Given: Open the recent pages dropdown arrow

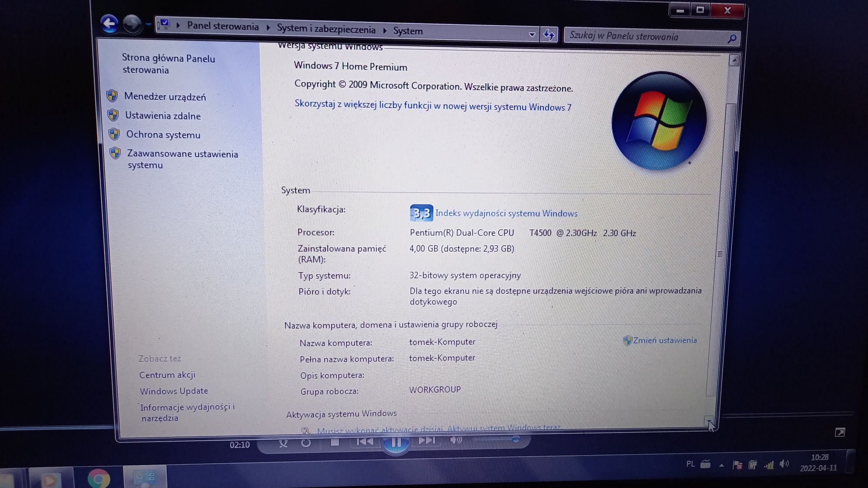Looking at the screenshot, I should pos(148,24).
